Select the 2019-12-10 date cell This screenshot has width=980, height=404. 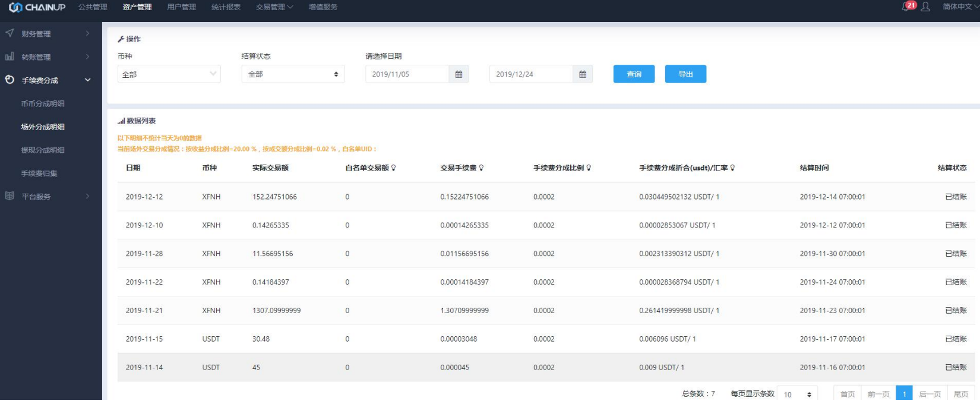144,225
